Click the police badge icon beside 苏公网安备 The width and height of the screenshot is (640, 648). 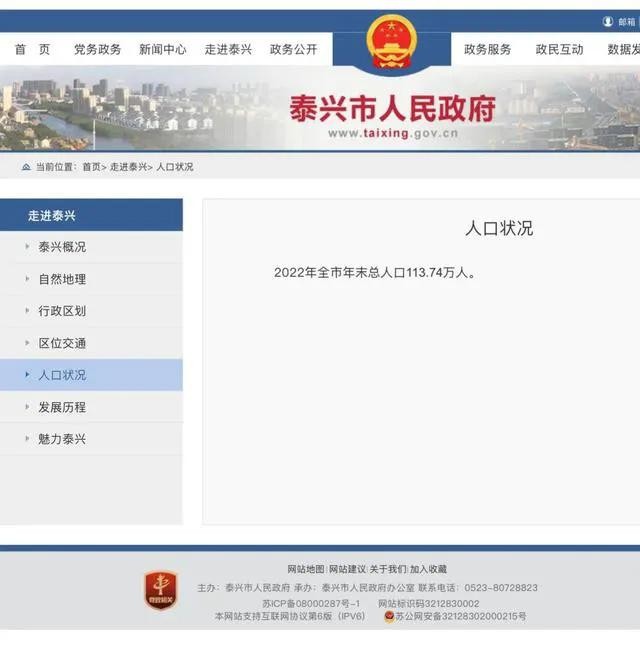pyautogui.click(x=390, y=617)
